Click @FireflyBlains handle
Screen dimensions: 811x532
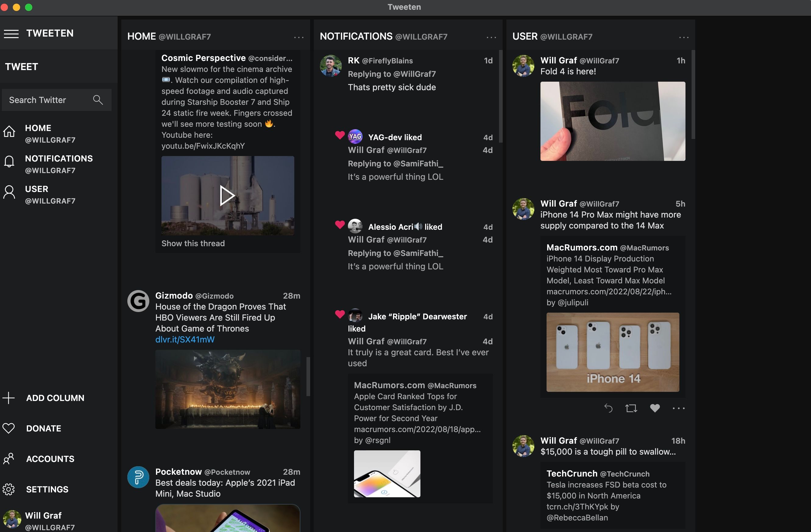click(x=387, y=61)
